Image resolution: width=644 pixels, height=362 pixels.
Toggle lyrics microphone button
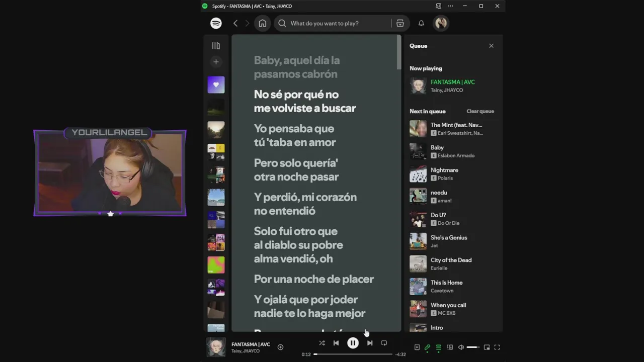point(427,347)
